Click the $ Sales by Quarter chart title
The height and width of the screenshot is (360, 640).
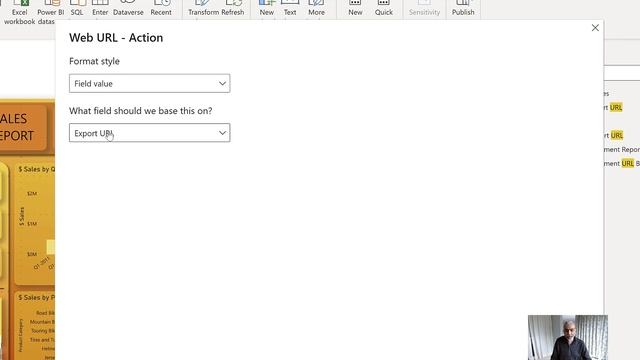click(36, 169)
